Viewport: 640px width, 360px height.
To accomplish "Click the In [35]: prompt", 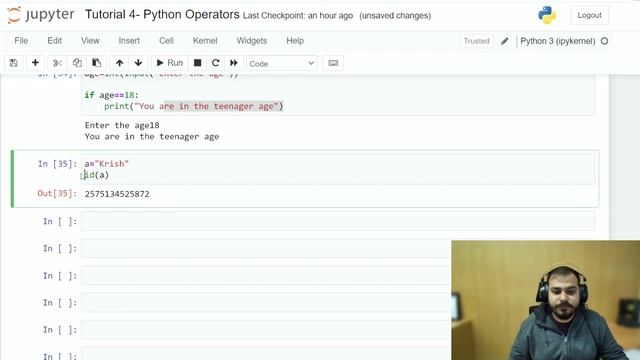I will pyautogui.click(x=57, y=164).
